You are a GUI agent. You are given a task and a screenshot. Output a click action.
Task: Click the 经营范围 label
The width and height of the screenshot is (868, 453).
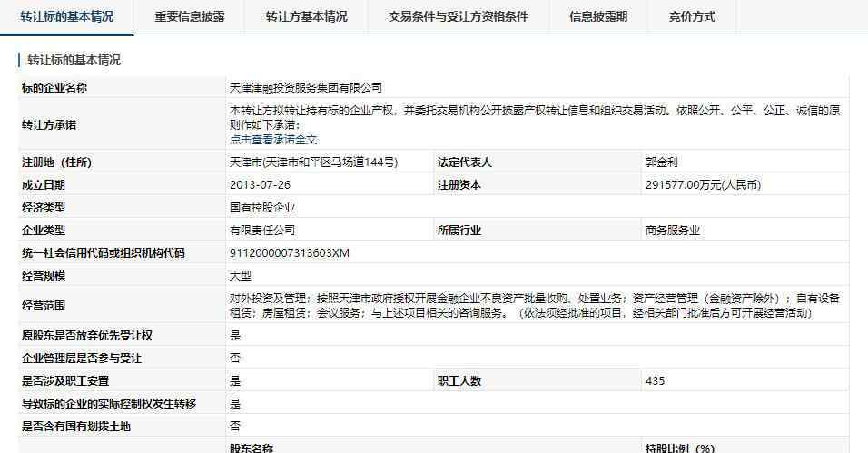[x=44, y=306]
